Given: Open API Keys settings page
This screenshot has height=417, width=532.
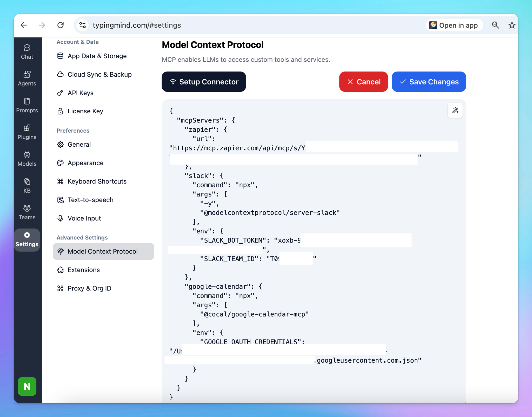Looking at the screenshot, I should point(80,93).
